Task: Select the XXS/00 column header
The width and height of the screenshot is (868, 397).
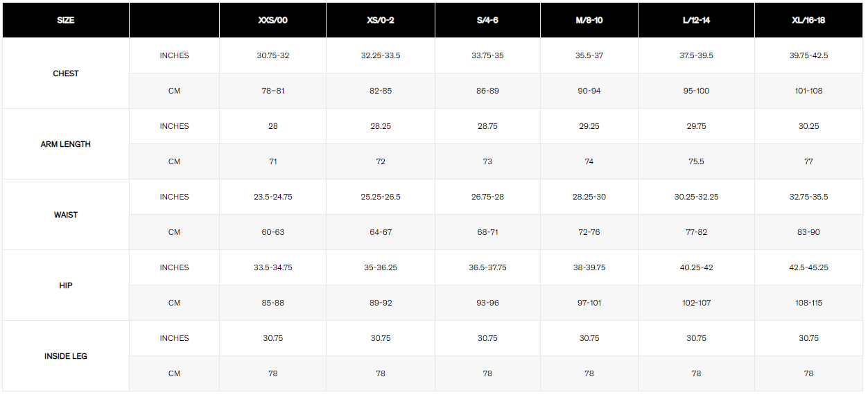Action: [272, 20]
